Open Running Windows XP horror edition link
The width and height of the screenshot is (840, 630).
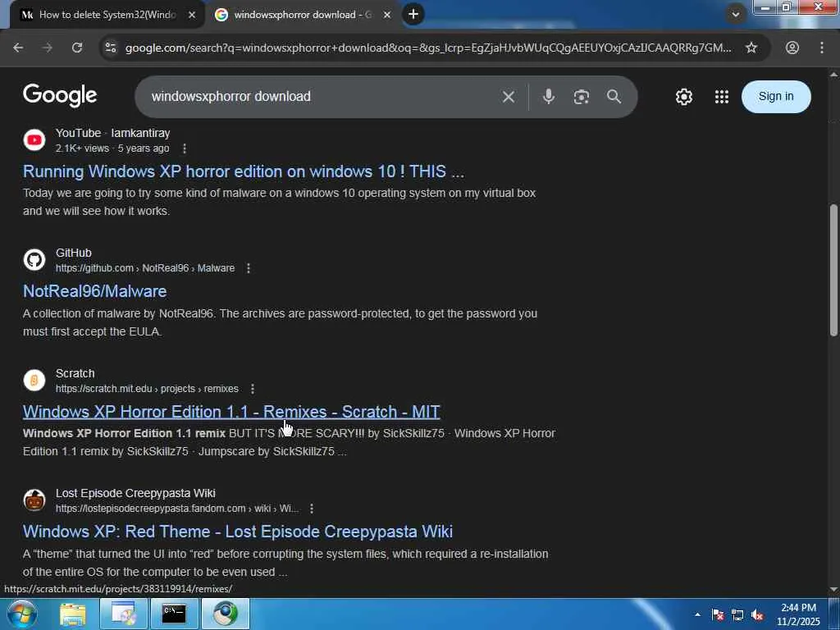pyautogui.click(x=243, y=171)
